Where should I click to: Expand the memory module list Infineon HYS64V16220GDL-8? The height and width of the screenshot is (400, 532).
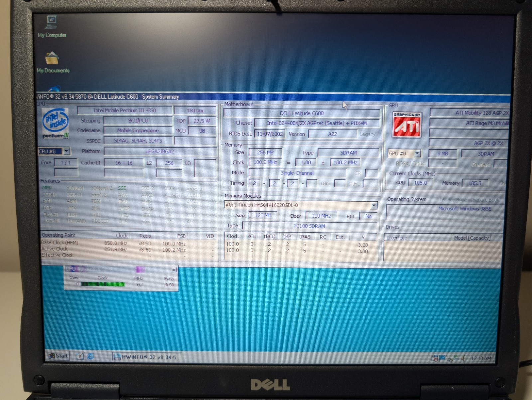coord(374,205)
